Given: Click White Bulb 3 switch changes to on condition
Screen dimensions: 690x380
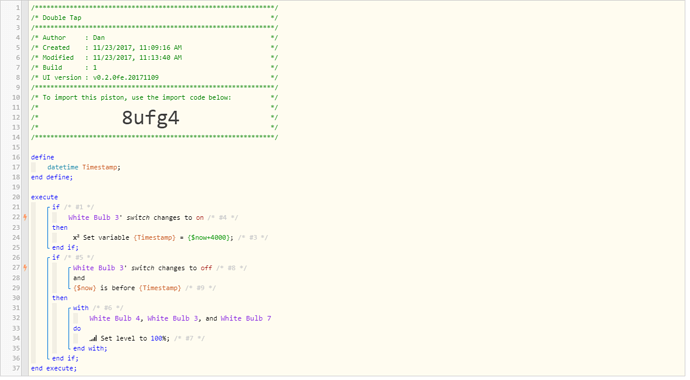Looking at the screenshot, I should click(136, 217).
